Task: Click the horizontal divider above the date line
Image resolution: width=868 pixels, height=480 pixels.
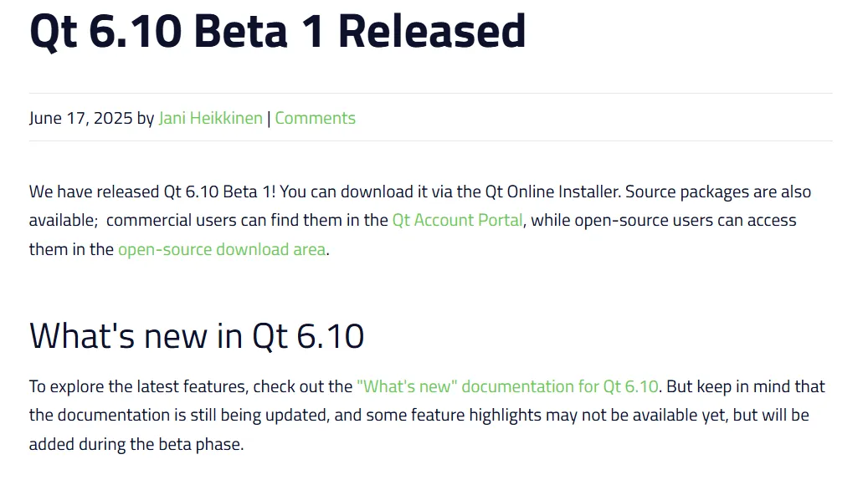Action: [430, 93]
